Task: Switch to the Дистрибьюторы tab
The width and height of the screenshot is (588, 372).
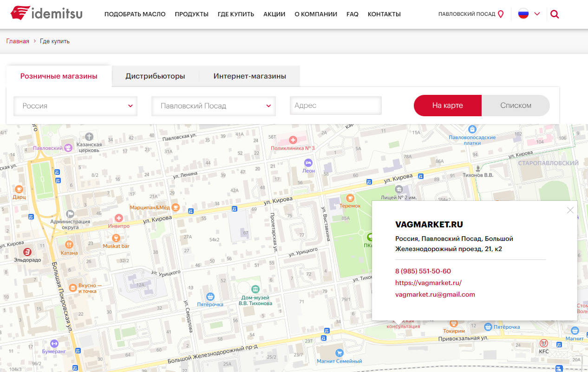Action: point(155,76)
